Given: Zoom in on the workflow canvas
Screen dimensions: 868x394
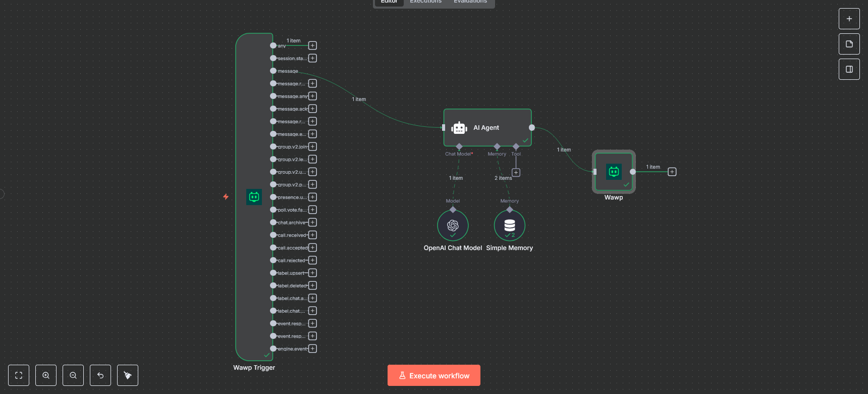Looking at the screenshot, I should tap(46, 375).
